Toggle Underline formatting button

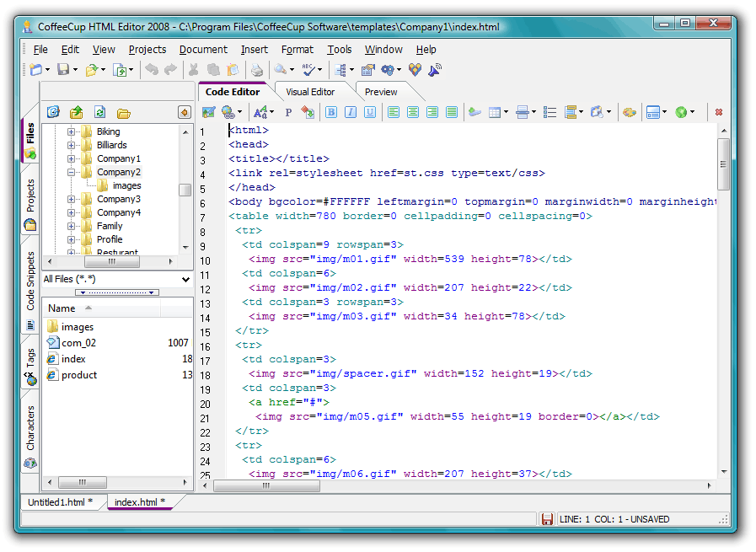370,112
